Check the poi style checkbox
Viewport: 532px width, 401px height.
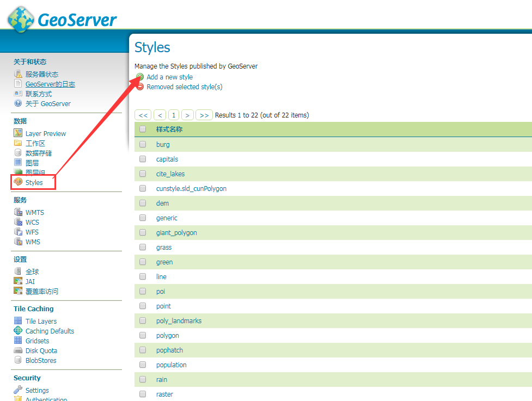(143, 291)
